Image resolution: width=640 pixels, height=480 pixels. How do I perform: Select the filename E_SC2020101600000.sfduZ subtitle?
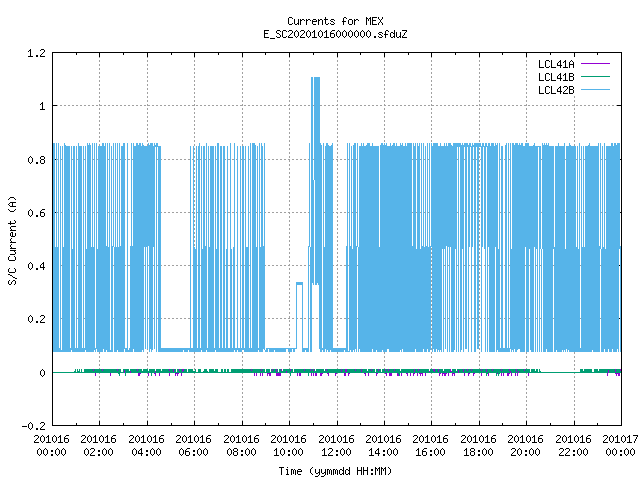click(x=335, y=34)
